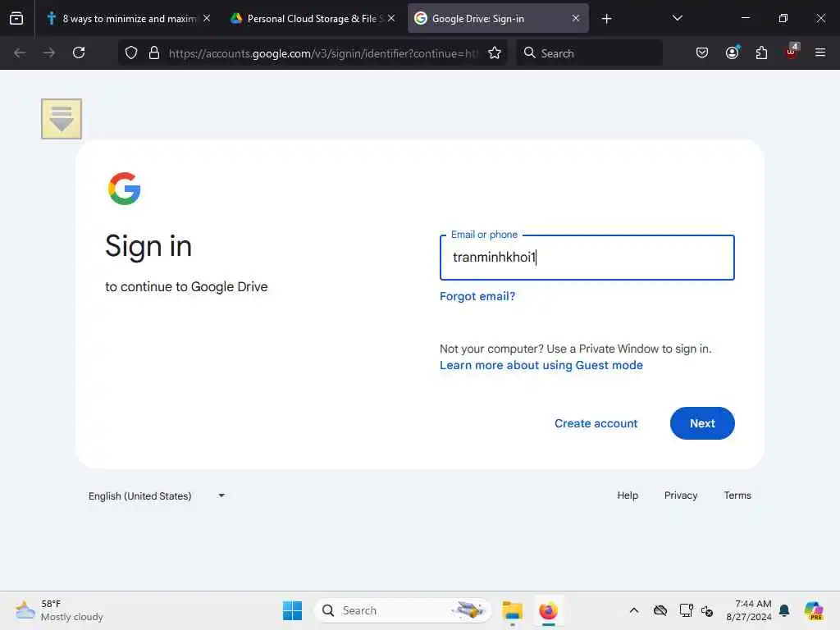Open the Privacy link
The height and width of the screenshot is (630, 840).
point(681,495)
